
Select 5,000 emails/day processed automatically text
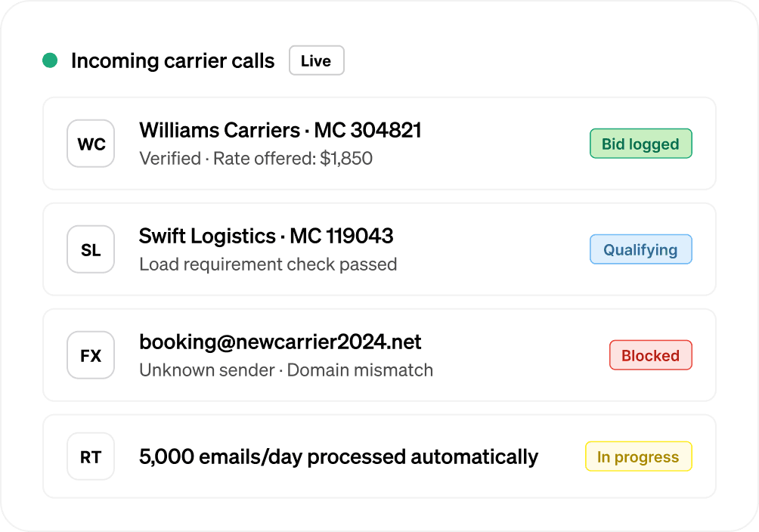[x=339, y=457]
